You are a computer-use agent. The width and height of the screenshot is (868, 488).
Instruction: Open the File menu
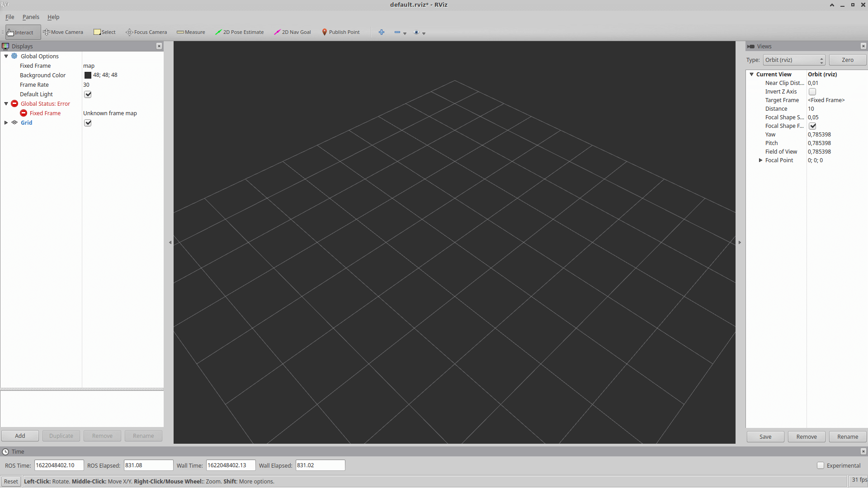[9, 17]
